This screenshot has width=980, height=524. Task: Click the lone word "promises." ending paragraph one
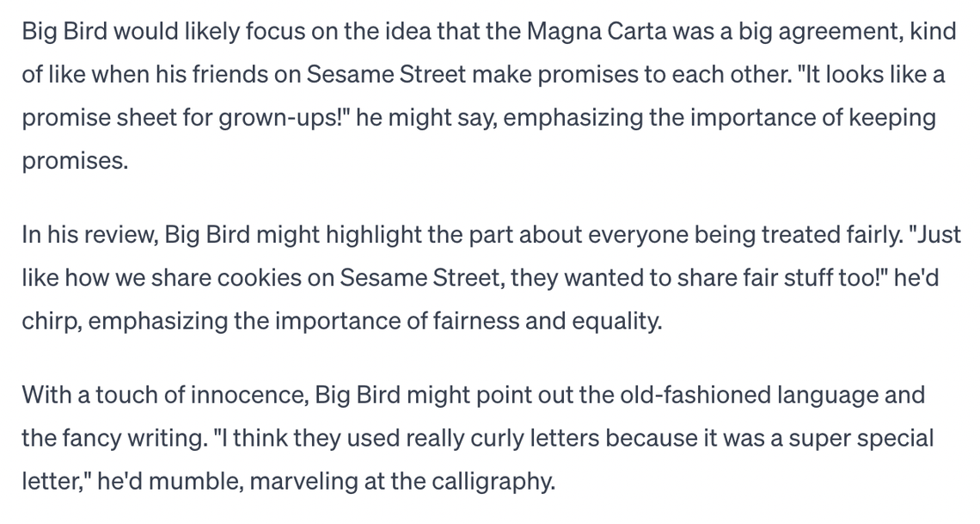click(x=75, y=160)
